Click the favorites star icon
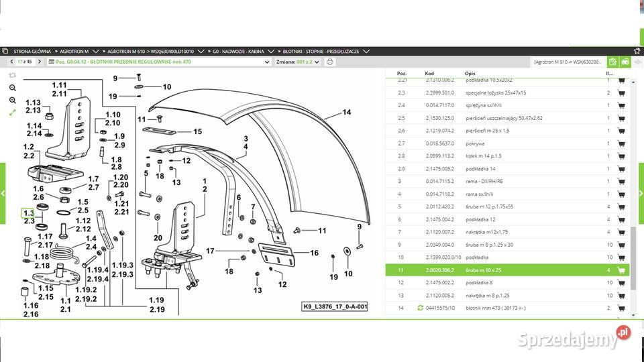 (637, 51)
